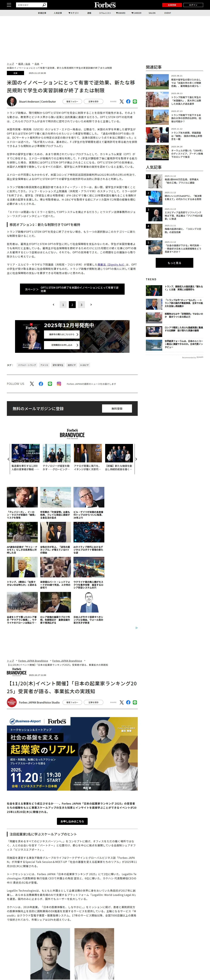Open the 人気記事 nav tab
Viewport: 210px width, 980px height.
[x=58, y=13]
